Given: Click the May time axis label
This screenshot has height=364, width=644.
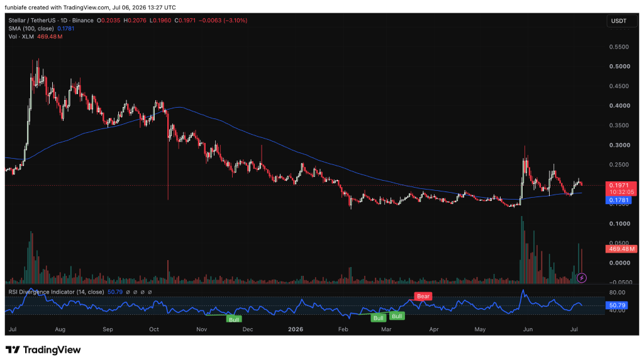Looking at the screenshot, I should 480,329.
